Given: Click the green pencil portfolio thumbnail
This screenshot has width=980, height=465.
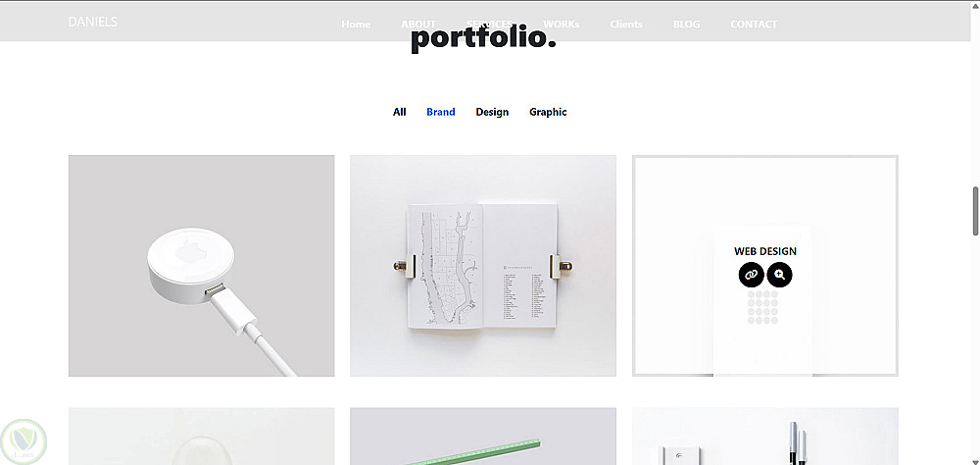Looking at the screenshot, I should (x=483, y=437).
